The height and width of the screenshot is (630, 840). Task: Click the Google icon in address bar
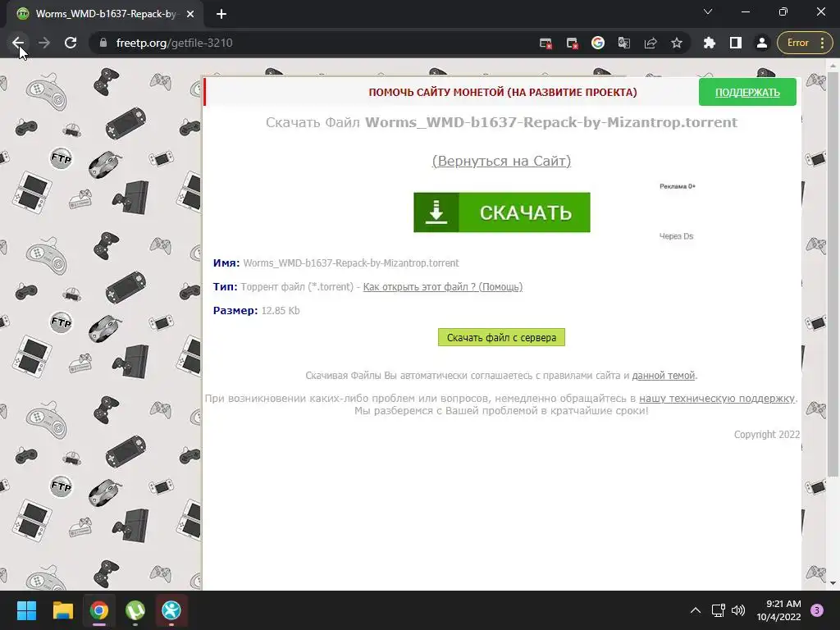598,43
